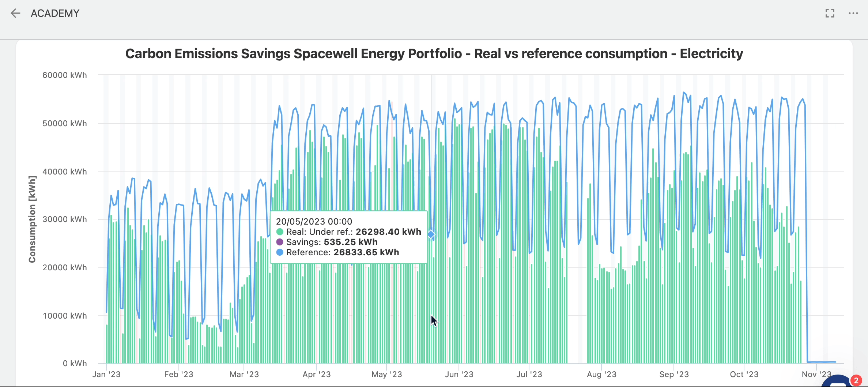This screenshot has height=387, width=868.
Task: Click the 60000 kWh y-axis label
Action: (x=65, y=75)
